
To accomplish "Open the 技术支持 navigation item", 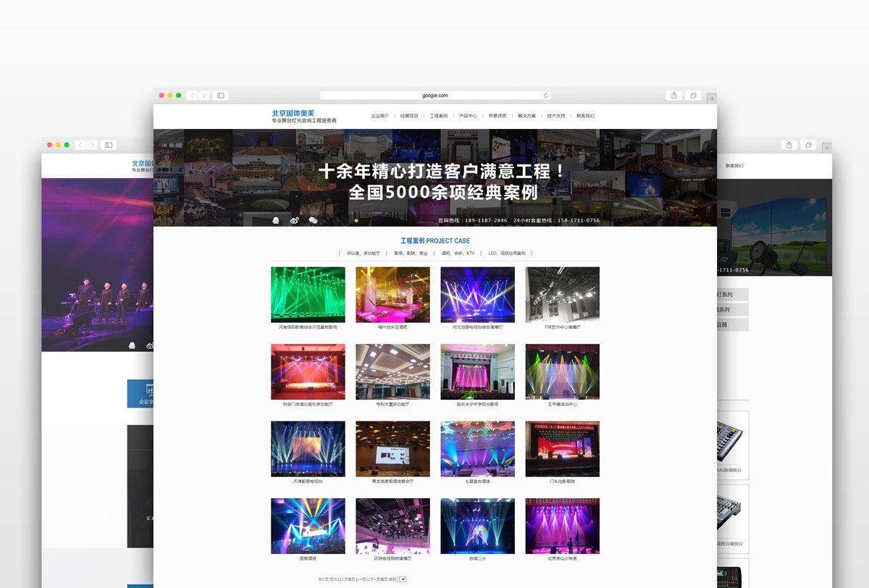I will (556, 116).
